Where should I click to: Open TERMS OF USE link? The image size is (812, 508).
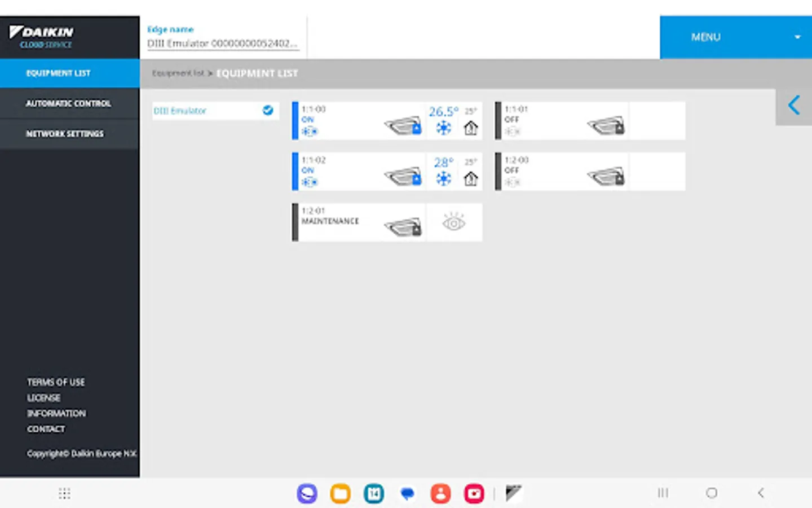pyautogui.click(x=56, y=382)
